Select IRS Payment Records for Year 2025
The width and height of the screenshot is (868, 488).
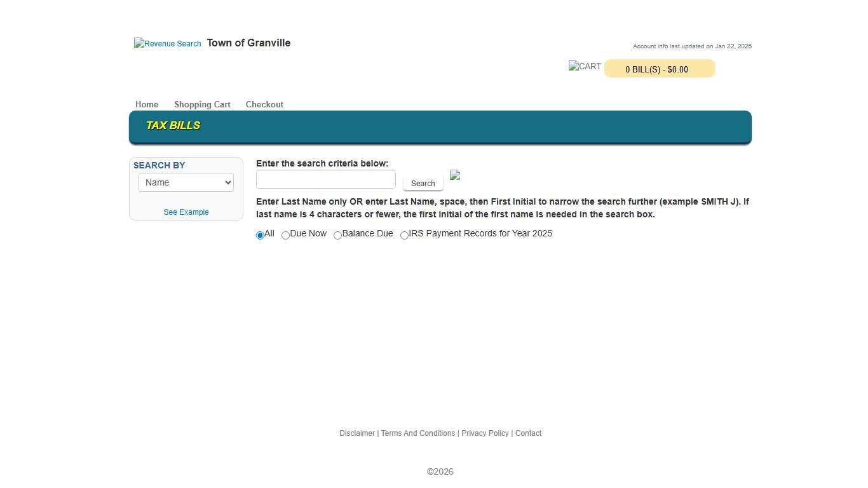coord(404,235)
